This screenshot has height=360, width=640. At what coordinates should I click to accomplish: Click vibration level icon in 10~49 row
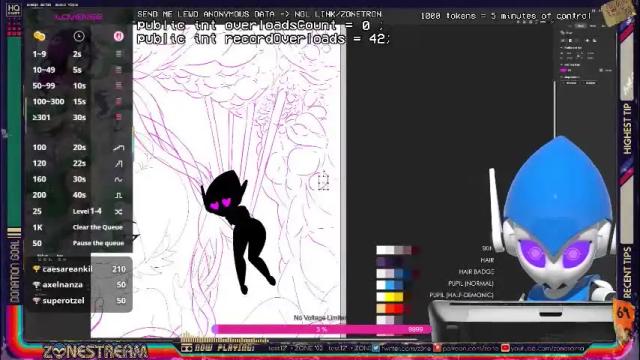(118, 70)
